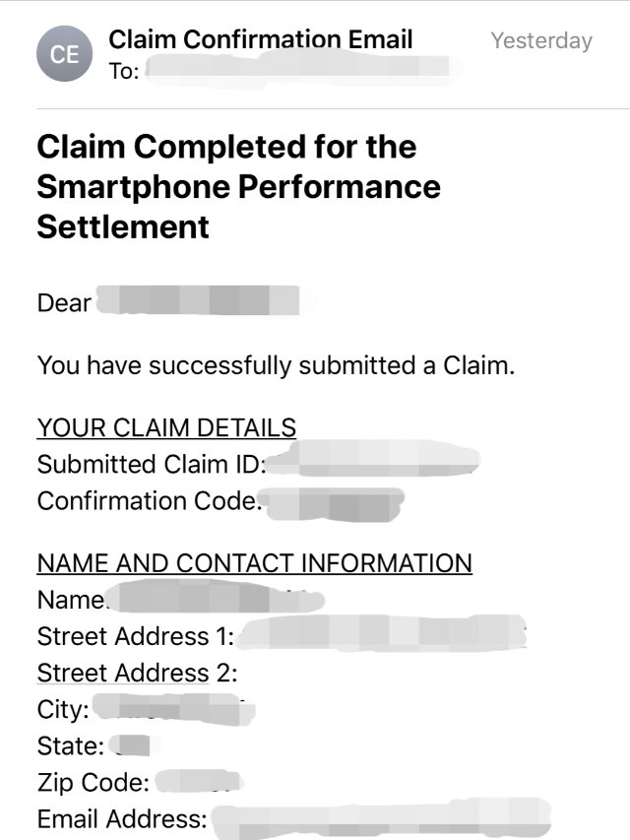The image size is (630, 840).
Task: Click the Claim Completed email heading
Action: tap(238, 187)
